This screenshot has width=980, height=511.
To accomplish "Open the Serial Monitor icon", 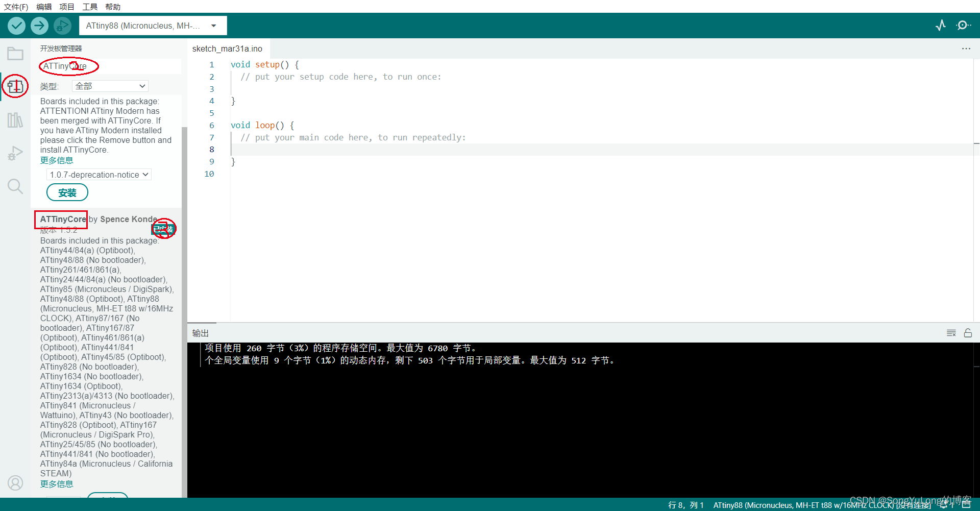I will pos(964,26).
